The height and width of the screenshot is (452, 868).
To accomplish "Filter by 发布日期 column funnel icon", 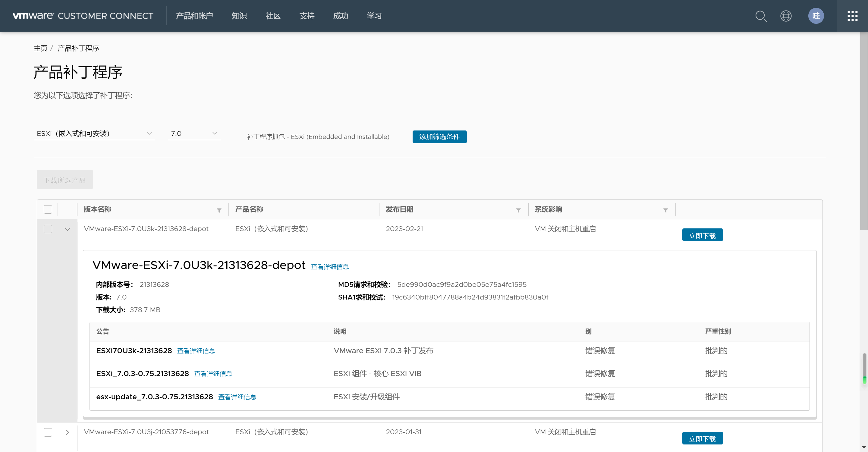I will [x=518, y=210].
